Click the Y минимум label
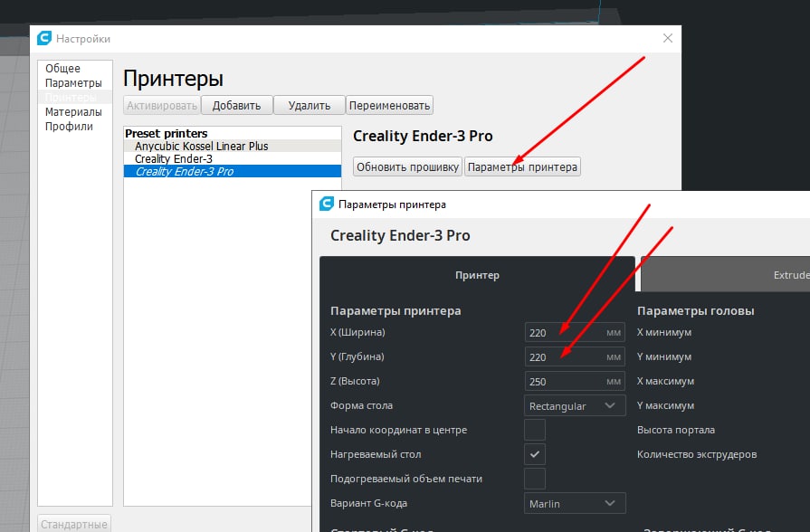 pos(663,356)
